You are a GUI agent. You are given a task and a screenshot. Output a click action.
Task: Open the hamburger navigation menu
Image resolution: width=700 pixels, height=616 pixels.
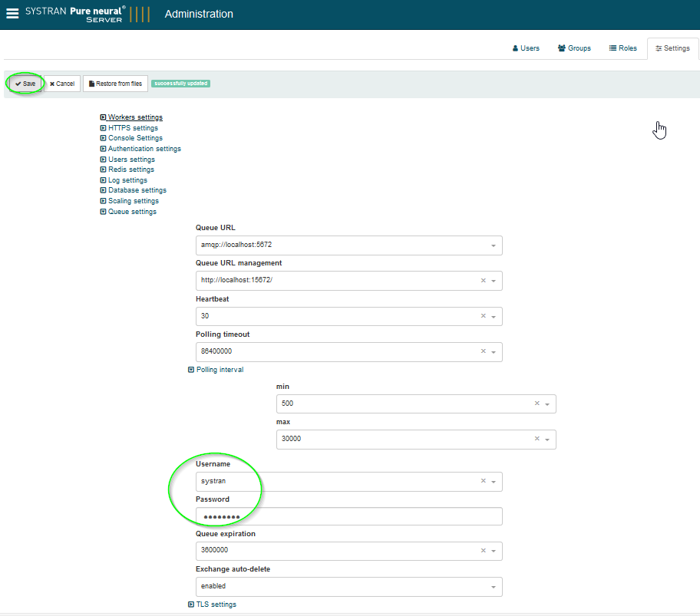pyautogui.click(x=12, y=14)
